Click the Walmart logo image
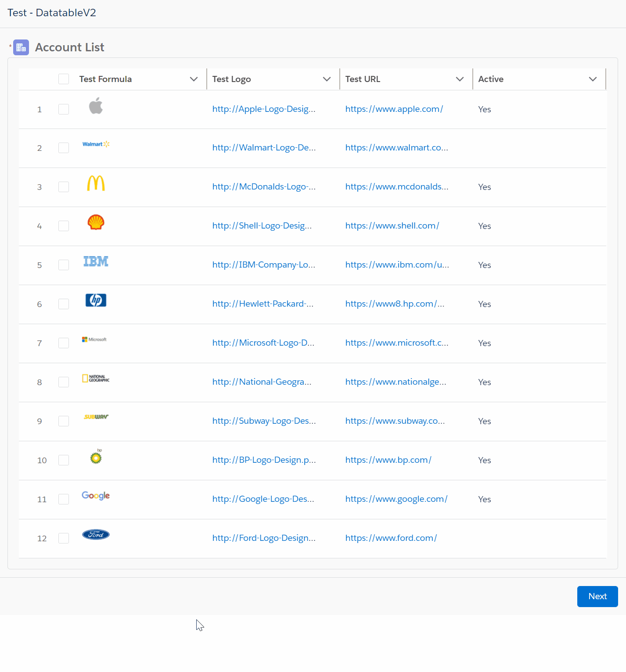 click(x=96, y=144)
